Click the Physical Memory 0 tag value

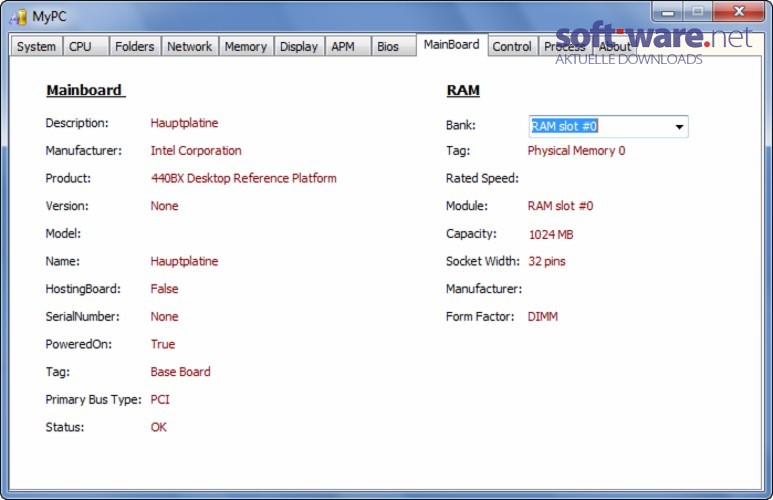pos(576,150)
